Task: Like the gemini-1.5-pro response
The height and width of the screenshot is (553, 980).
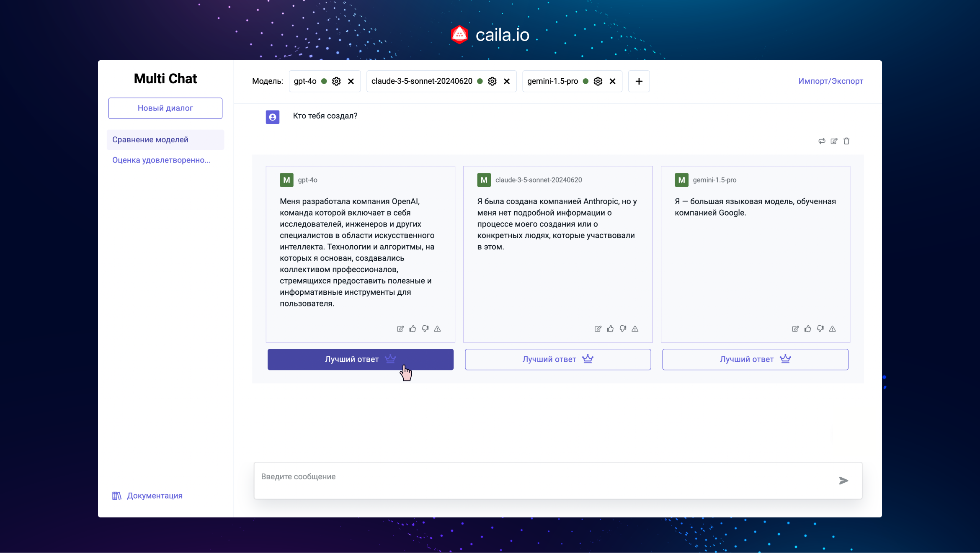Action: coord(808,329)
